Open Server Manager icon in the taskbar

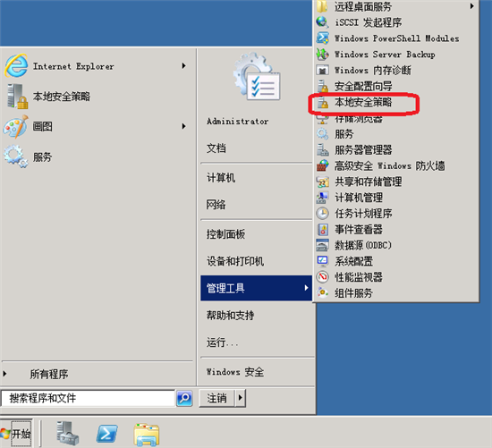[x=67, y=434]
